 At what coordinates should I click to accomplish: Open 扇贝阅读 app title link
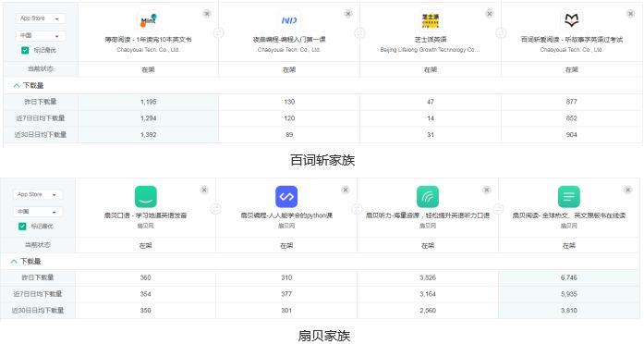pos(569,215)
